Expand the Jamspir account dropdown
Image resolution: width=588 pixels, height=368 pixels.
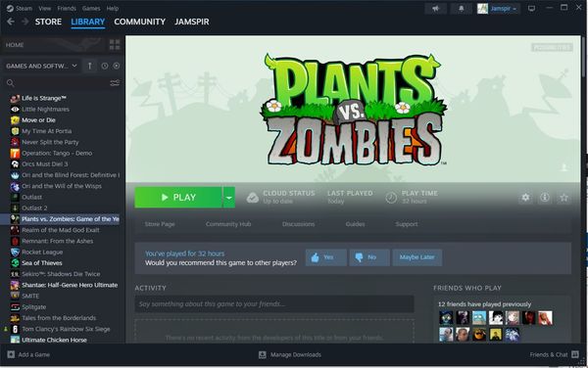click(x=499, y=8)
